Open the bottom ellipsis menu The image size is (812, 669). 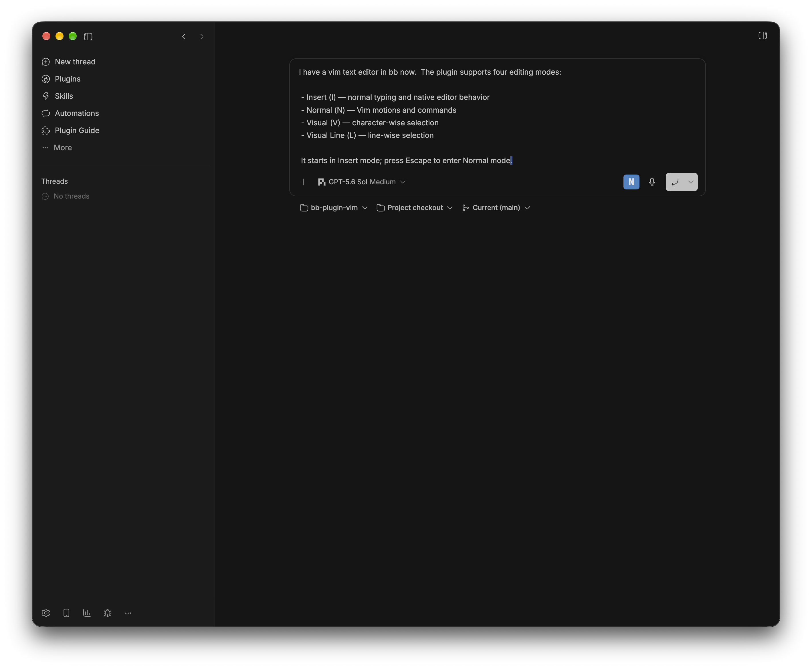pos(128,613)
